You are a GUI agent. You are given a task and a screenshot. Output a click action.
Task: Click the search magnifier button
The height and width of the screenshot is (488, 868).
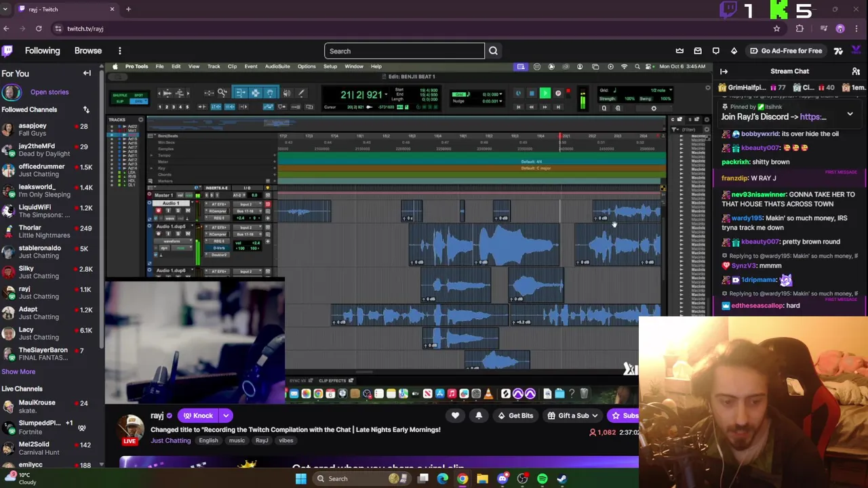point(493,51)
